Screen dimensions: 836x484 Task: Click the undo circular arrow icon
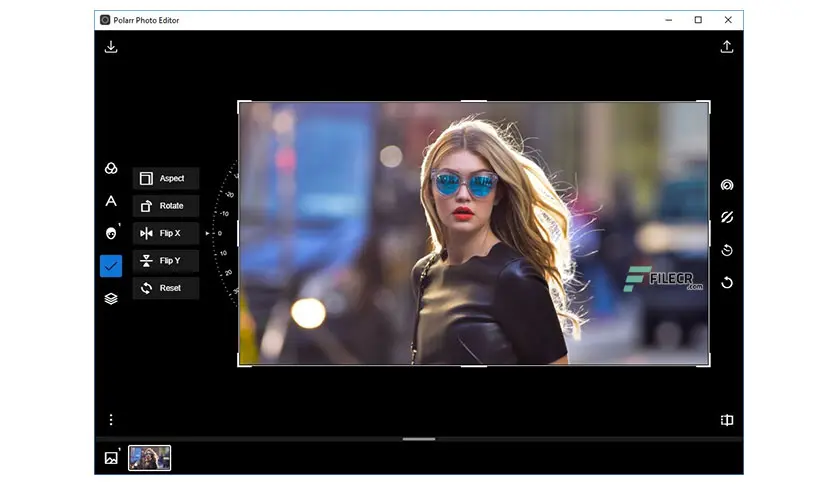[x=727, y=283]
